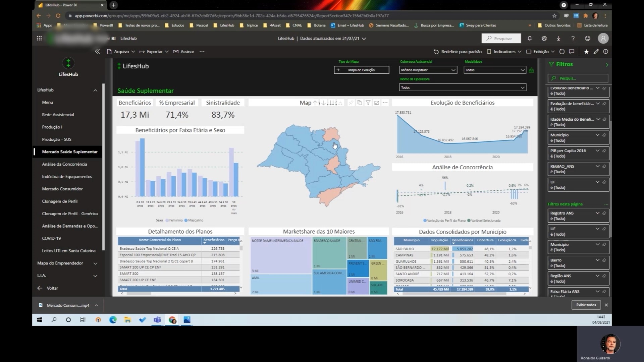
Task: Click the filter icon on map visual
Action: pos(368,103)
